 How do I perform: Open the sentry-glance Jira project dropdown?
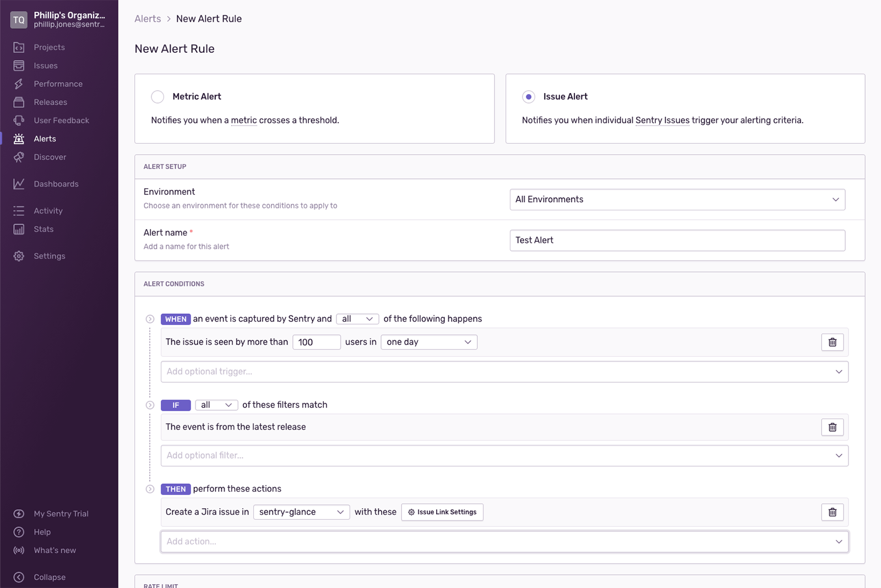pyautogui.click(x=301, y=512)
